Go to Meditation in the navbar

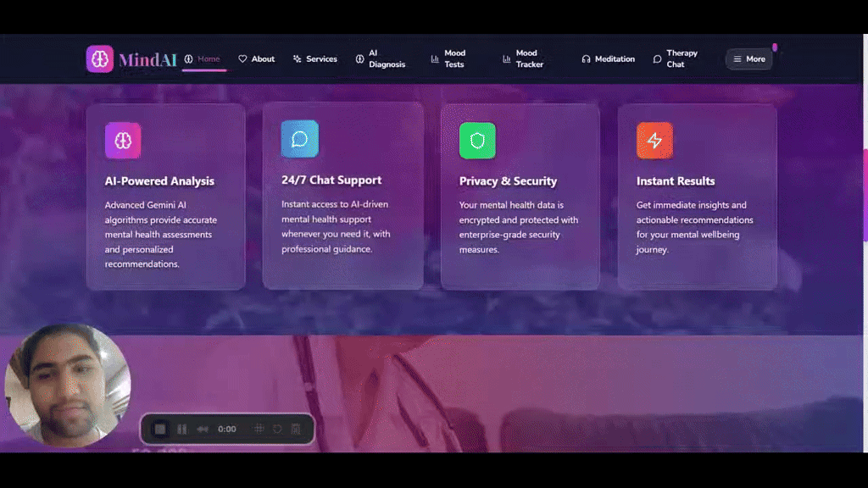[x=608, y=58]
